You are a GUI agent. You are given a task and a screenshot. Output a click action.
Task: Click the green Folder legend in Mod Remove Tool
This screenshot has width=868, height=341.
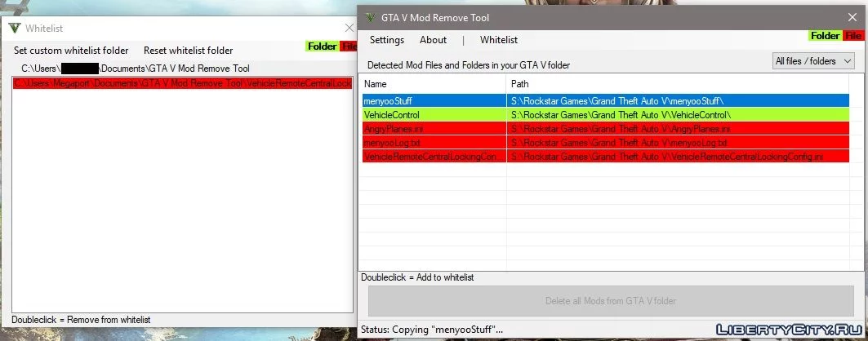tap(826, 36)
